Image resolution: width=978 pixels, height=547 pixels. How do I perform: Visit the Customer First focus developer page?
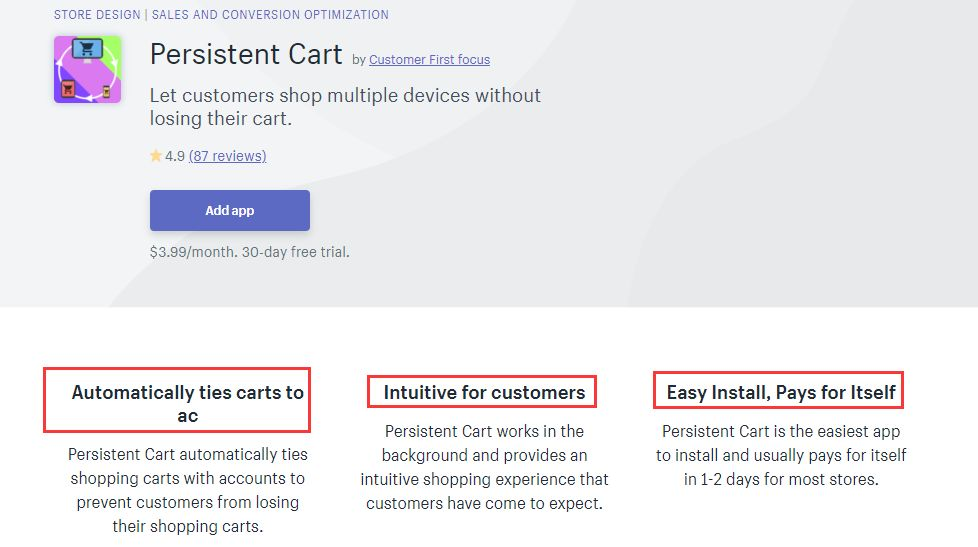429,60
